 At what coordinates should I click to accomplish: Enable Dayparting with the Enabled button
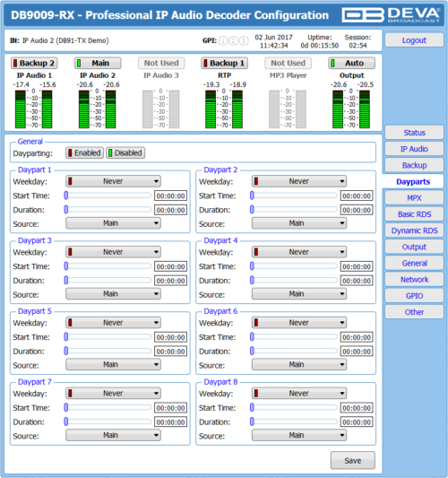(84, 152)
